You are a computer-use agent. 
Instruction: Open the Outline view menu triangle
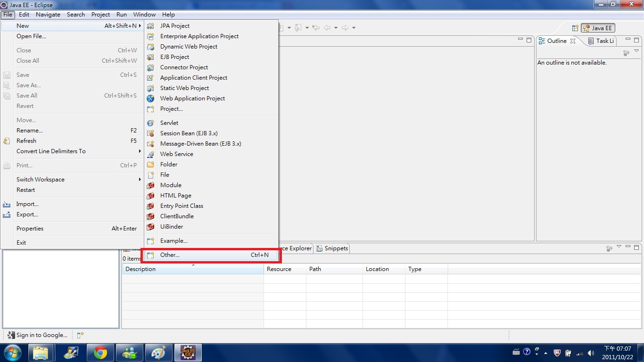pyautogui.click(x=636, y=51)
